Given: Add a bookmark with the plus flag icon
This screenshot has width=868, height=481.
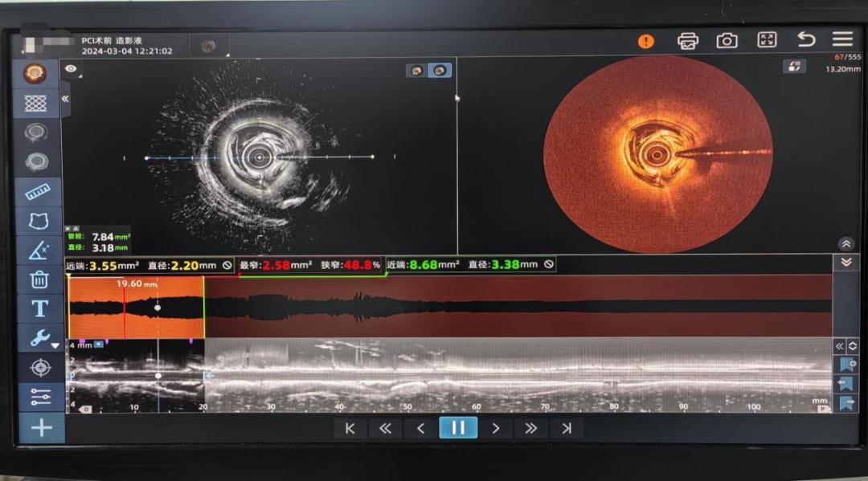Looking at the screenshot, I should click(848, 364).
